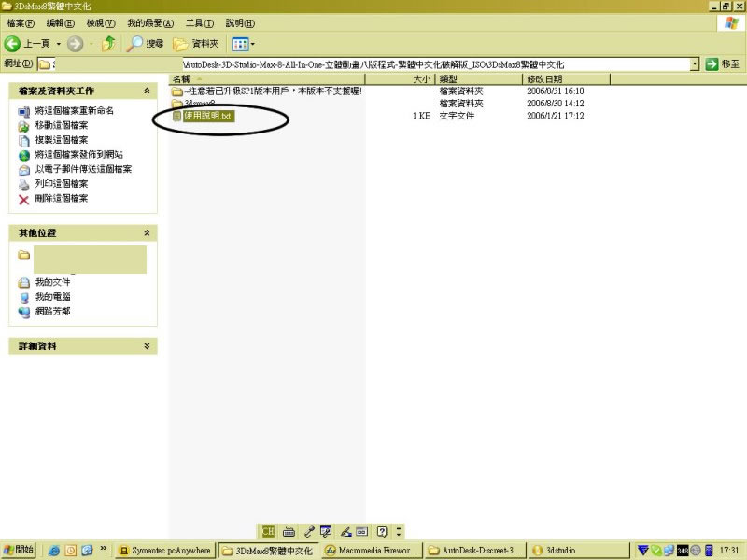This screenshot has width=747, height=560.
Task: Click the globe publish-to-web icon
Action: [24, 156]
